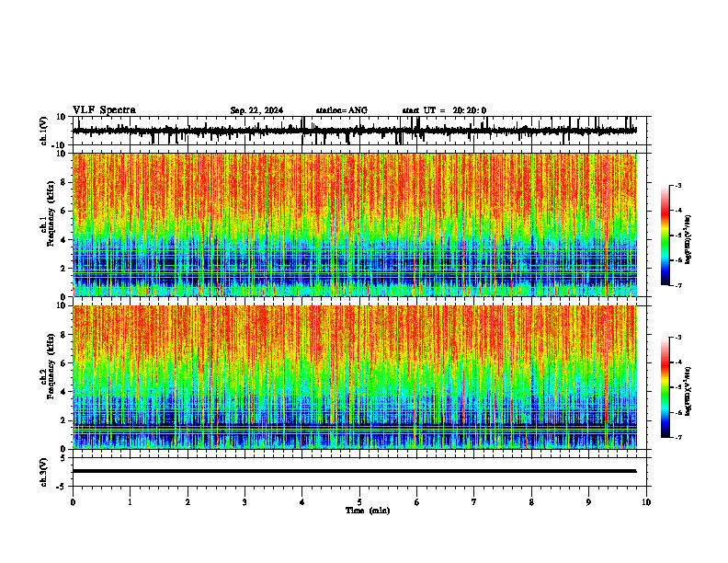Click the final time axis tick label "10"
The image size is (728, 563).
(646, 502)
